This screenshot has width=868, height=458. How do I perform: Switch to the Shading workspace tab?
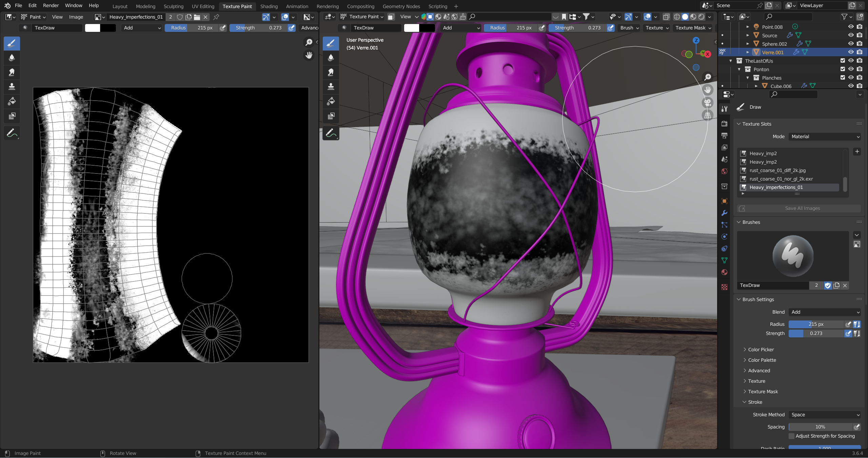(269, 6)
